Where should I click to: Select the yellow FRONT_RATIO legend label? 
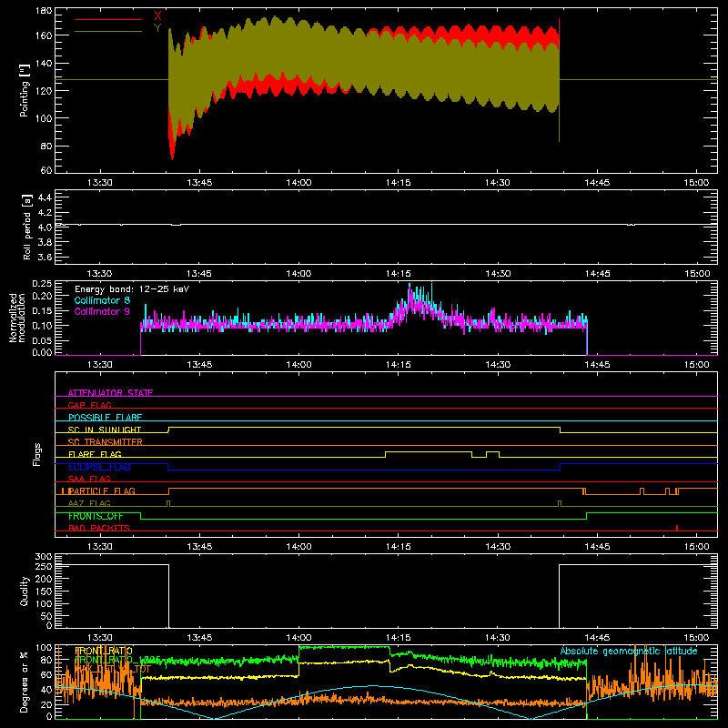click(x=104, y=651)
